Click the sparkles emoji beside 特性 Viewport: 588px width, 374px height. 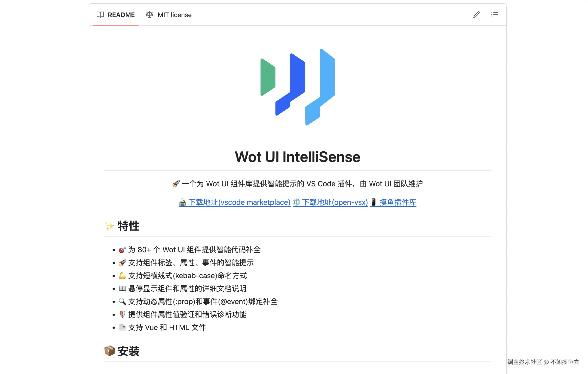109,226
